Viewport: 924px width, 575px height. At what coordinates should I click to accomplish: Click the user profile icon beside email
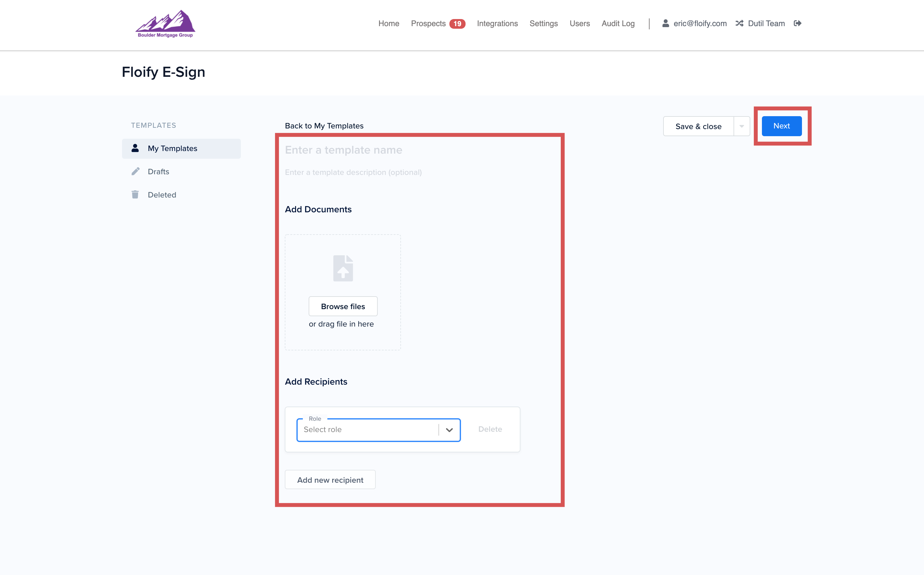tap(665, 23)
